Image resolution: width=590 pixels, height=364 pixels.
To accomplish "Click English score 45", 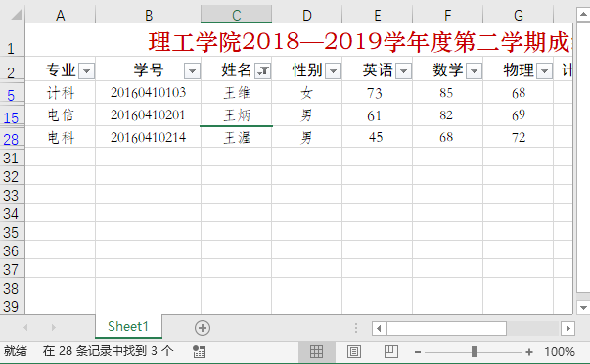I will (x=378, y=137).
